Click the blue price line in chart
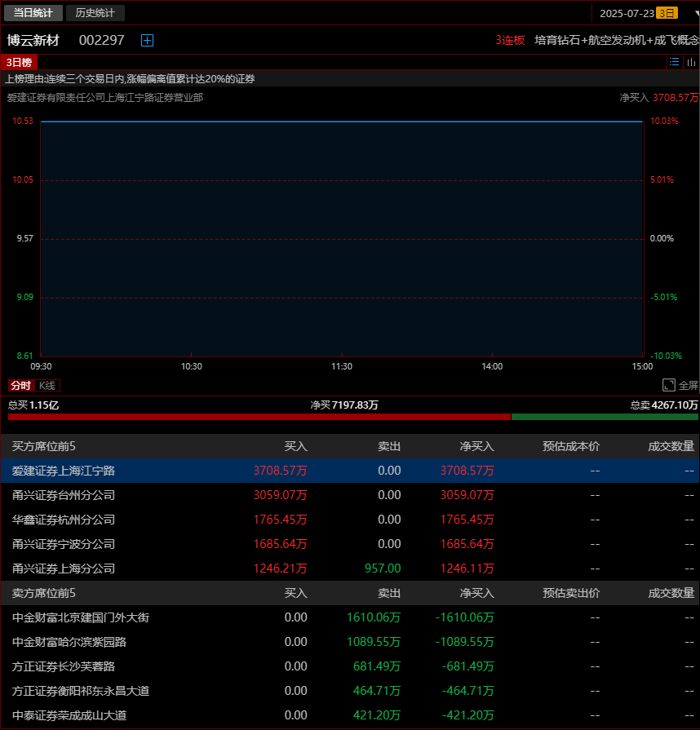The image size is (700, 730). [342, 122]
